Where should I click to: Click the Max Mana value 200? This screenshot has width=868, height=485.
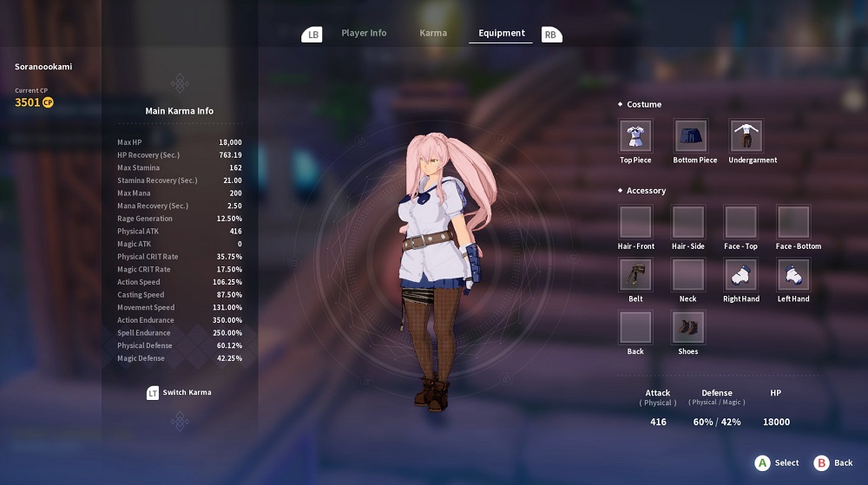pyautogui.click(x=235, y=193)
